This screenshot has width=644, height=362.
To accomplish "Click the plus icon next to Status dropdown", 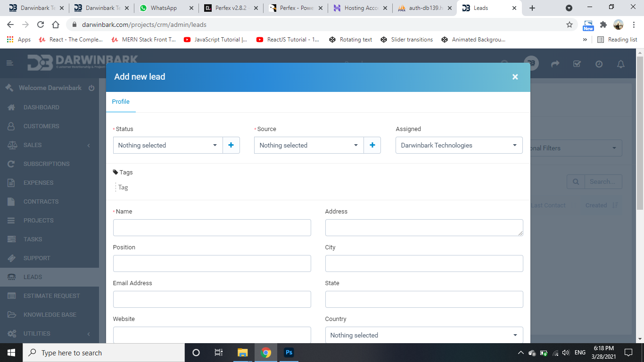I will point(231,145).
